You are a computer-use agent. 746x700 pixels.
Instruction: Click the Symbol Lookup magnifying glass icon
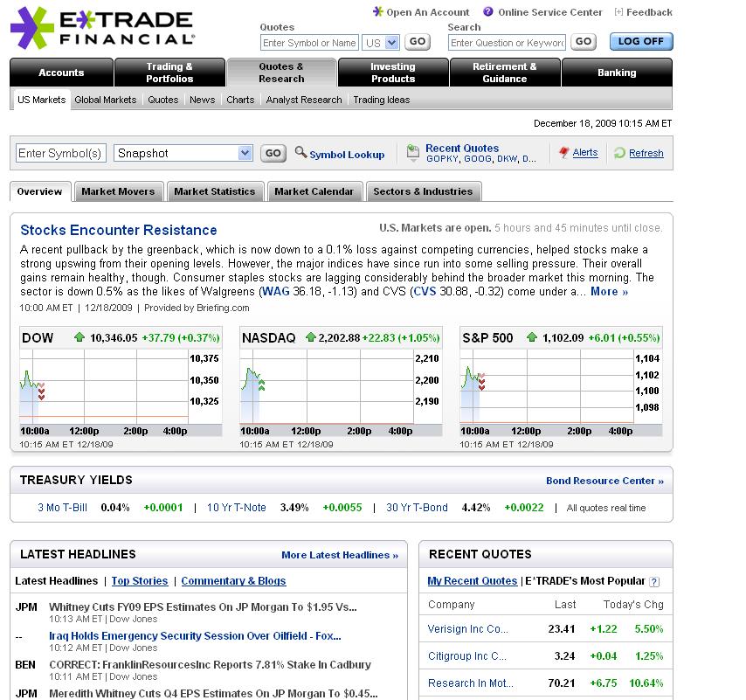click(300, 153)
